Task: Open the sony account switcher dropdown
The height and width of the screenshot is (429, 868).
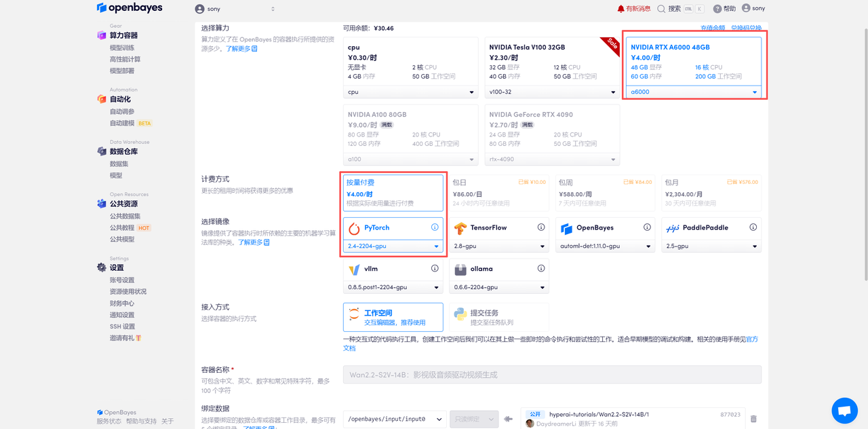Action: point(235,9)
